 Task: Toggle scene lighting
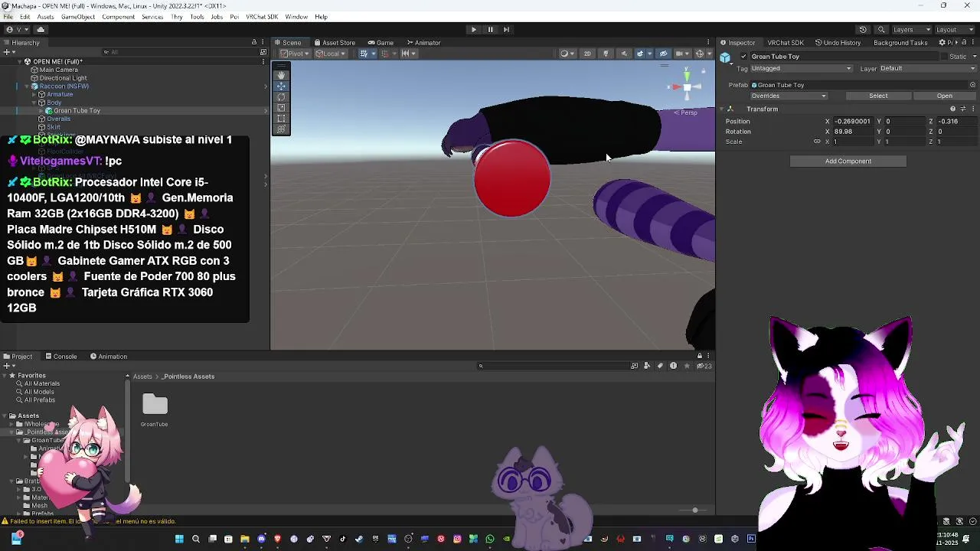pos(606,54)
